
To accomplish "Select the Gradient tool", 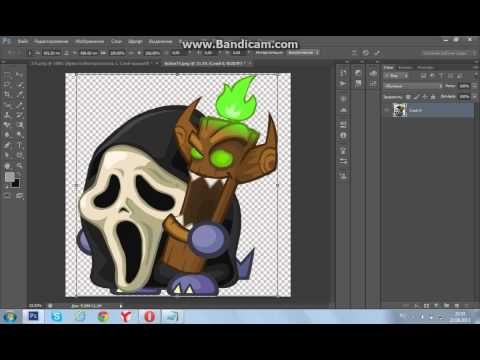I will 20,125.
